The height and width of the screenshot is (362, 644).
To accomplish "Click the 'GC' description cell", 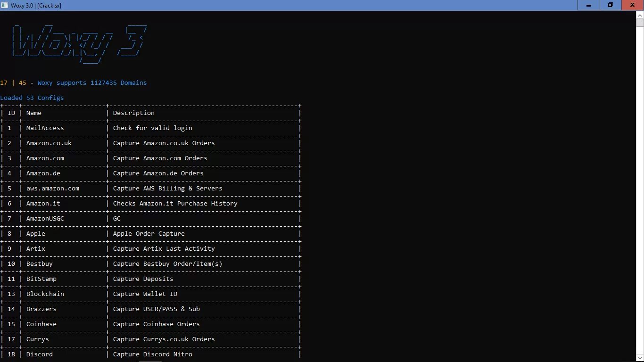I will (117, 219).
